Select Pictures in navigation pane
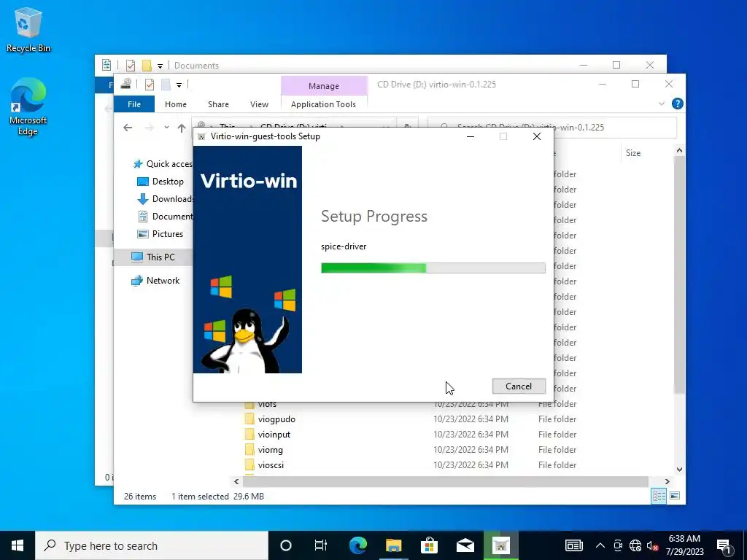 (160, 234)
